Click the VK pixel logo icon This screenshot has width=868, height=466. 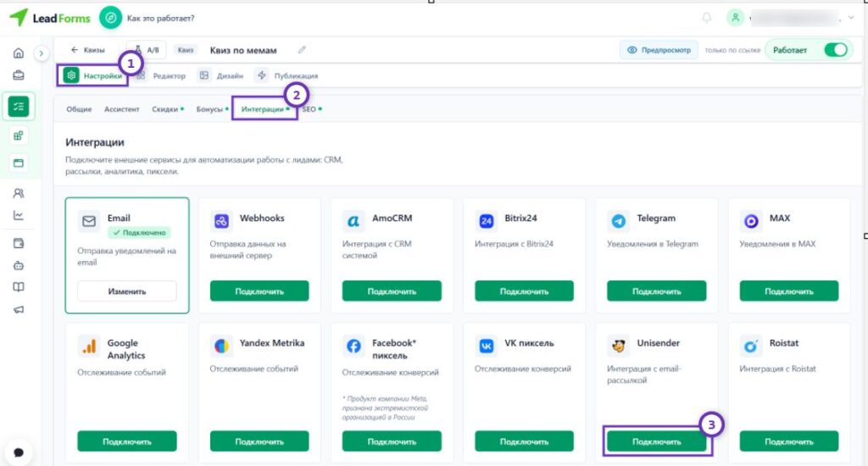[486, 347]
